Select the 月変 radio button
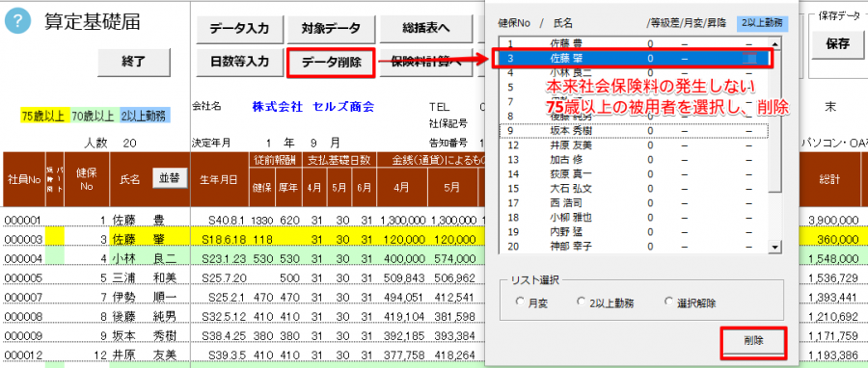The width and height of the screenshot is (868, 368). [x=519, y=302]
